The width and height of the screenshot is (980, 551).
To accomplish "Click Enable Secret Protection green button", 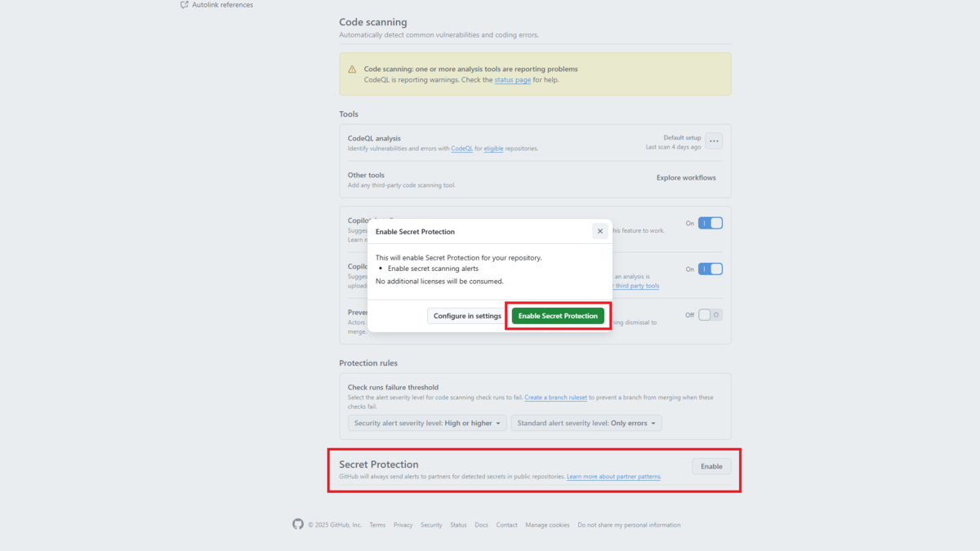I will tap(558, 316).
